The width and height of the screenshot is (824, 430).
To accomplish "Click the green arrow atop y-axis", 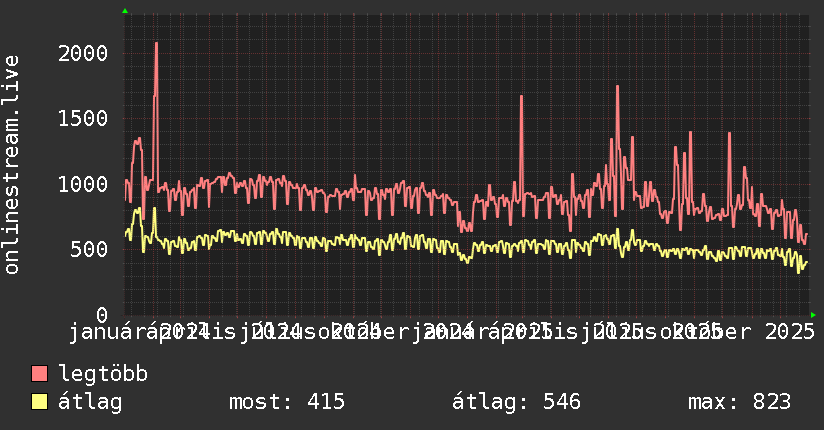I will [x=125, y=11].
